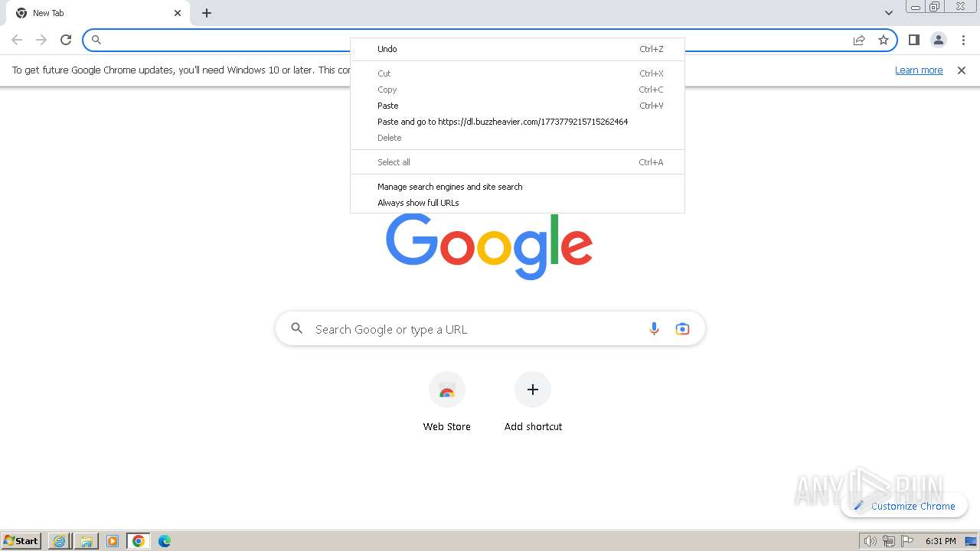The width and height of the screenshot is (980, 551).
Task: Launch Microsoft Edge from taskbar
Action: 165,541
